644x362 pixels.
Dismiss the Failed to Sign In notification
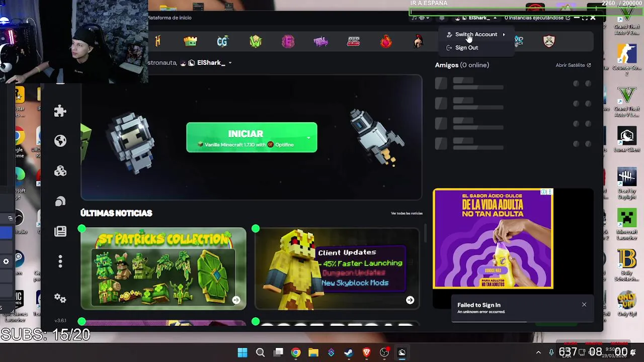pos(584,305)
